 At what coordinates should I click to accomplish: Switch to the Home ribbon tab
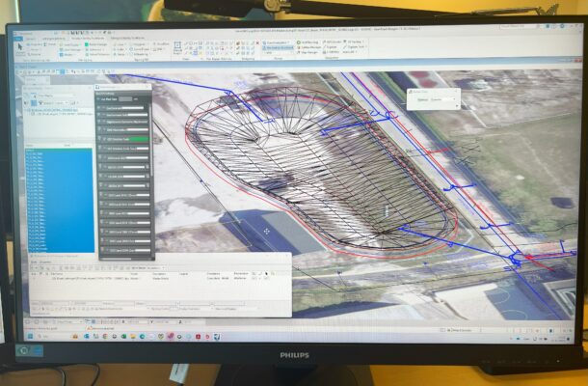[31, 39]
